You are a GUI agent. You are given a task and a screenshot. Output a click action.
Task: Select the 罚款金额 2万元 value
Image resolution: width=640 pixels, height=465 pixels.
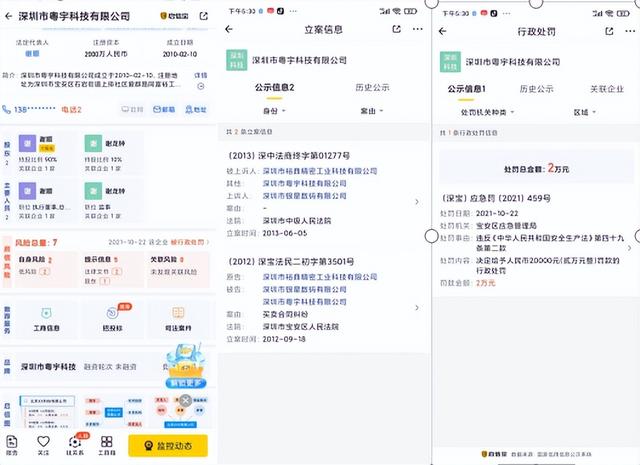[x=485, y=283]
